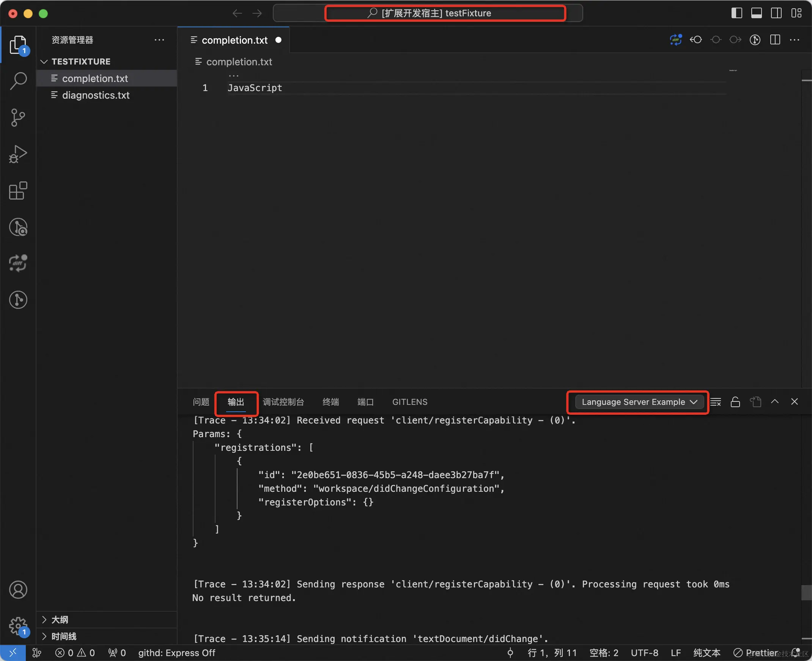Go back with the navigation arrow
Image resolution: width=812 pixels, height=661 pixels.
coord(237,13)
